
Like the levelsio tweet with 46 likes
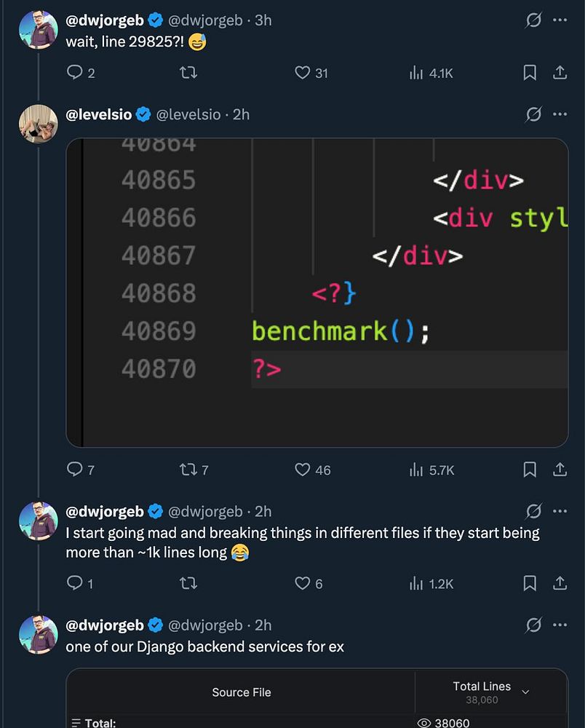point(303,470)
